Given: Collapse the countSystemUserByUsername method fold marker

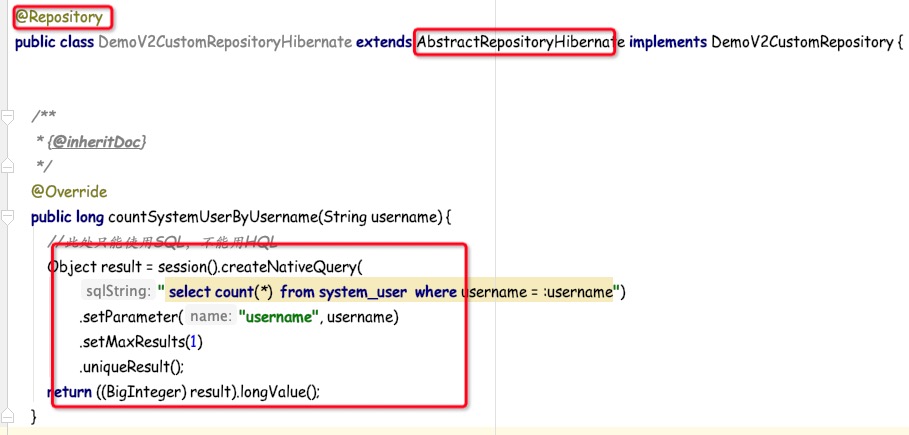Looking at the screenshot, I should pyautogui.click(x=8, y=217).
